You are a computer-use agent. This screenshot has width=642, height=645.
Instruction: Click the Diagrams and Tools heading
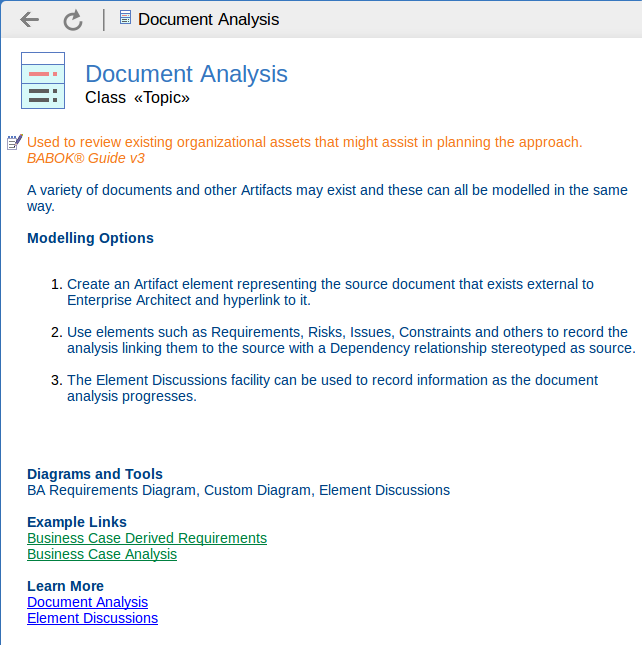tap(95, 474)
